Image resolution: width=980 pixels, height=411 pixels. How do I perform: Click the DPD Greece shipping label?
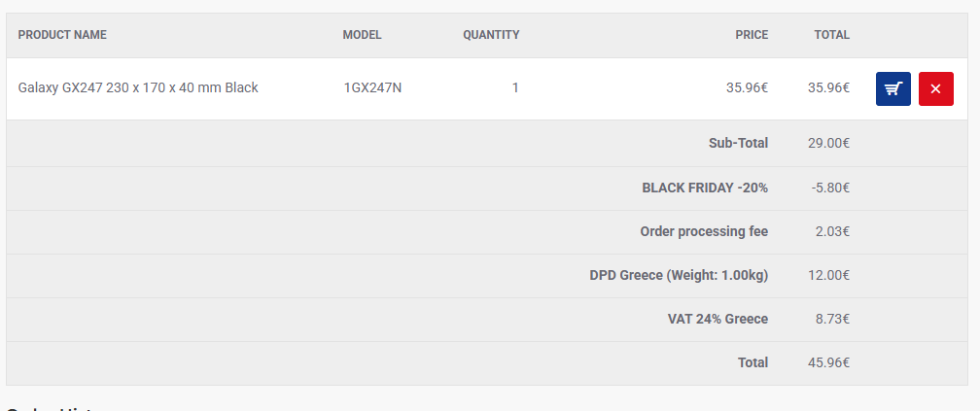[x=679, y=275]
